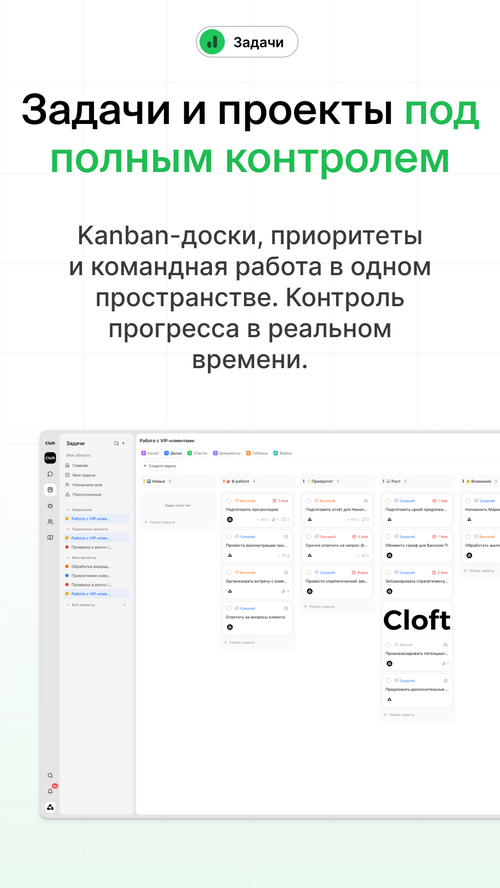The height and width of the screenshot is (888, 500).
Task: Mark Провести демонстрацию task complete
Action: tap(229, 537)
